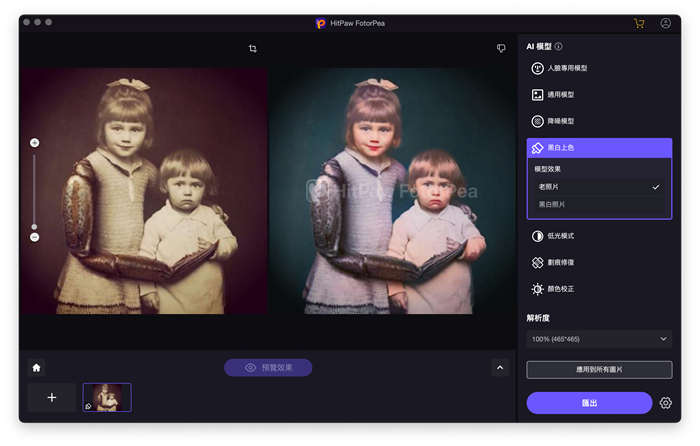Open settings gear next to export

666,403
